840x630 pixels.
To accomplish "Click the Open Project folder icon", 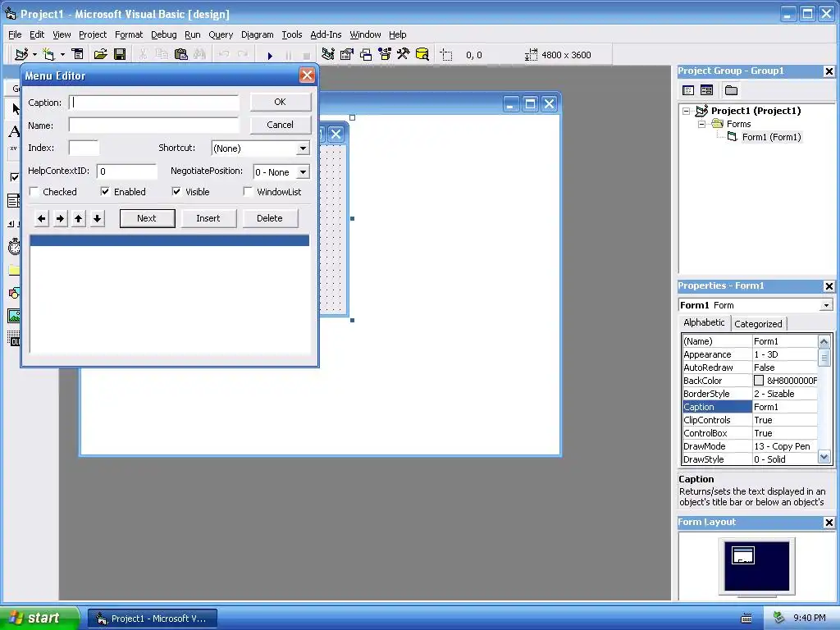I will point(100,55).
